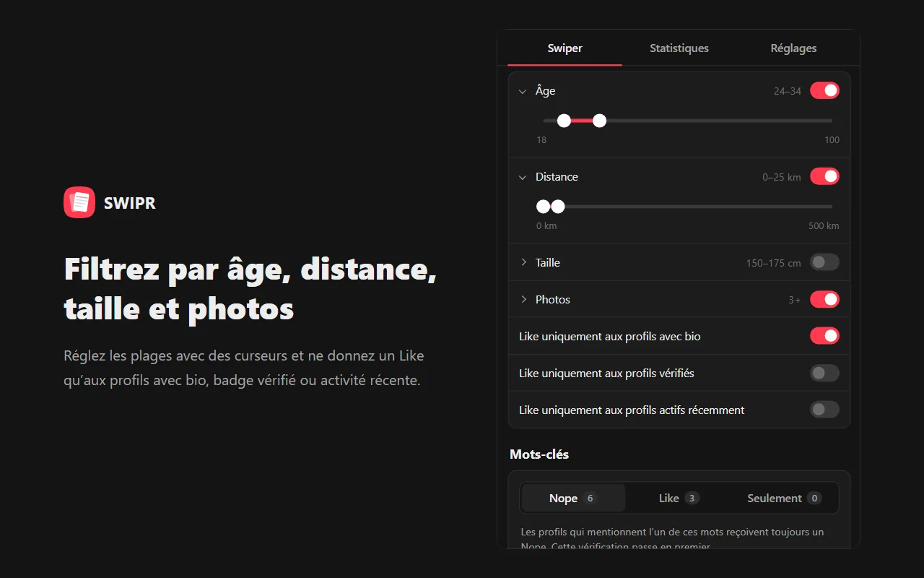This screenshot has height=578, width=924.
Task: Click the Distance slider right handle
Action: [558, 207]
